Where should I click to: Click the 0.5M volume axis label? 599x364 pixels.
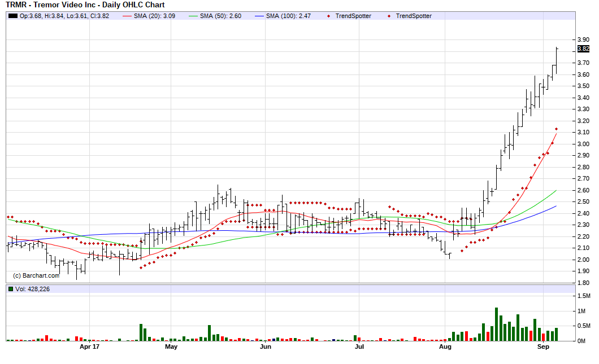pyautogui.click(x=584, y=326)
